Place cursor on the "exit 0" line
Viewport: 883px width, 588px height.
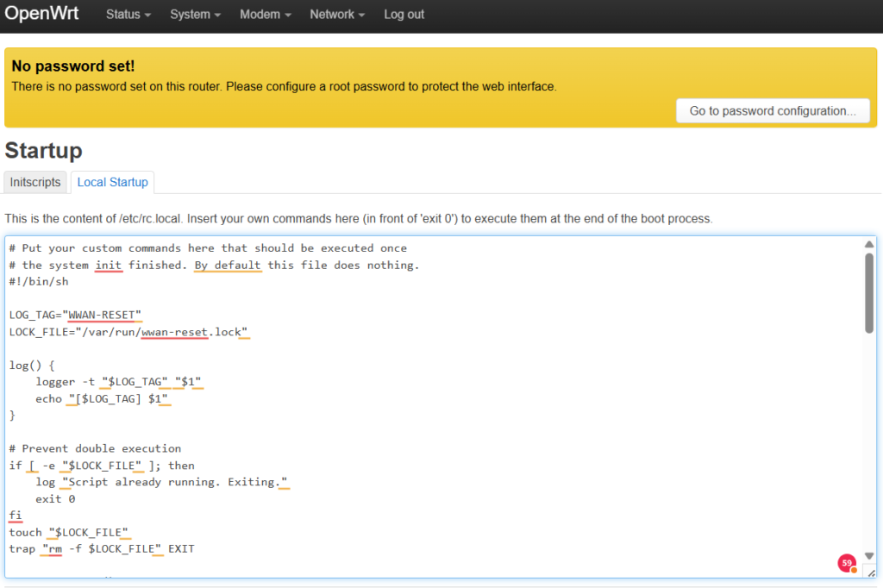coord(55,498)
